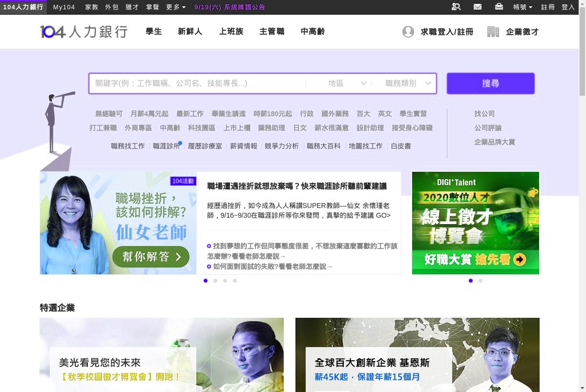Viewport: 586px width, 392px height.
Task: Click 外包 in the top bar
Action: [x=112, y=7]
